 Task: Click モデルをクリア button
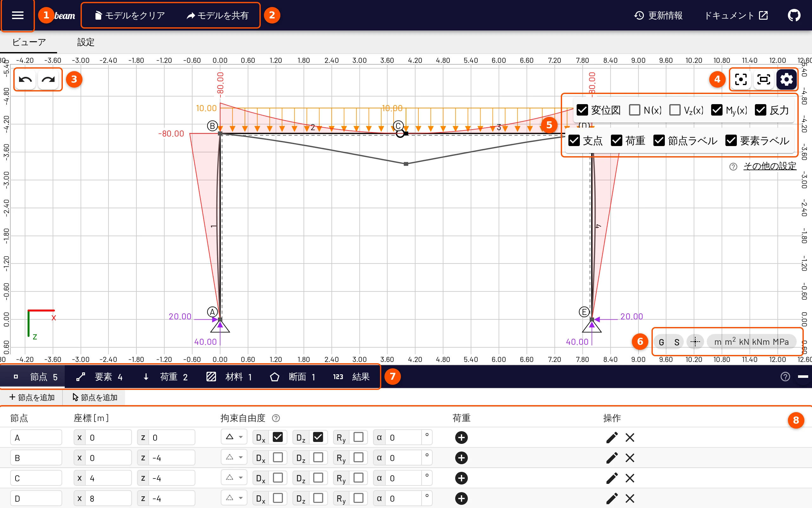click(130, 16)
